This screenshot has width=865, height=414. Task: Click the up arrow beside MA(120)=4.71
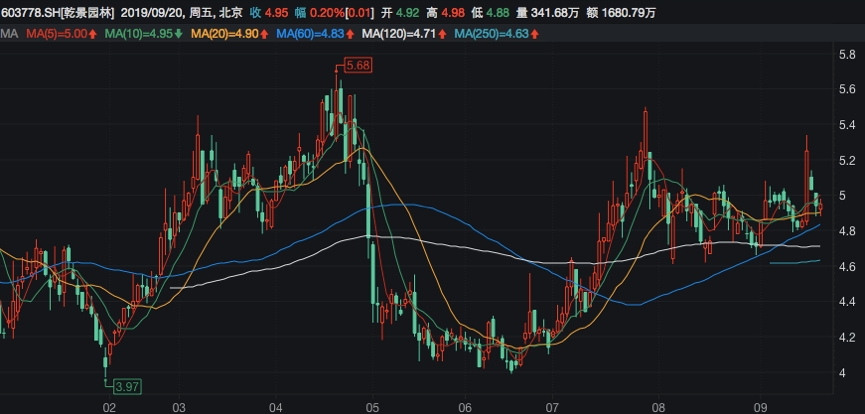click(443, 35)
